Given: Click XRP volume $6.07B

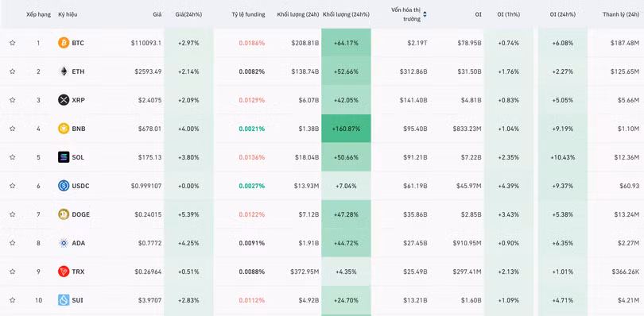Looking at the screenshot, I should 308,100.
